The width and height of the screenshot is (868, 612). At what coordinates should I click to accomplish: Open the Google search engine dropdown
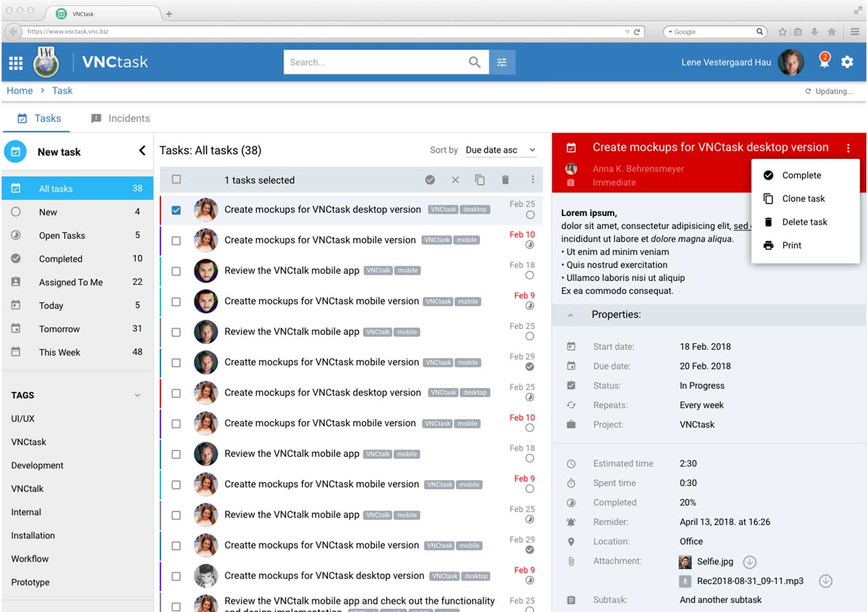[670, 32]
